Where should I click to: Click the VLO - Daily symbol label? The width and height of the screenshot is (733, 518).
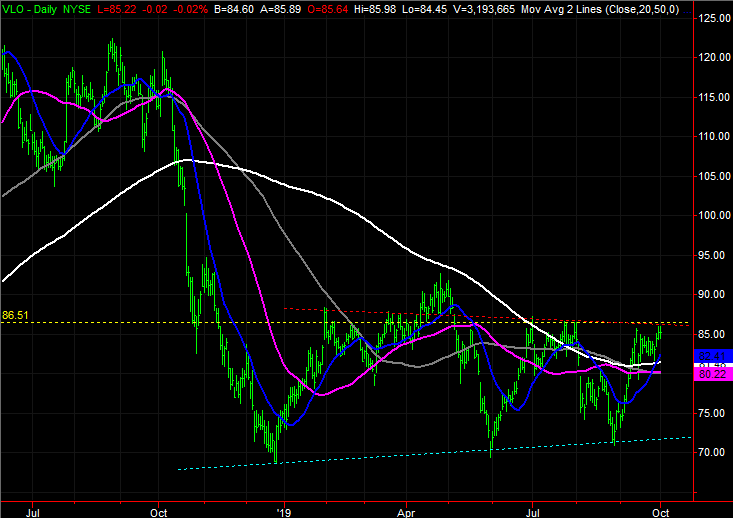[x=30, y=9]
